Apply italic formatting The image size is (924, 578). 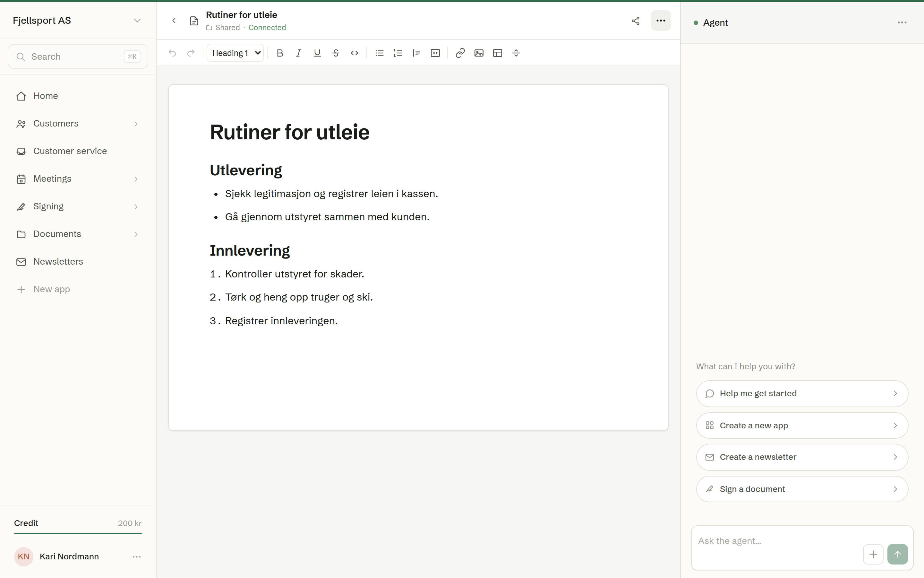coord(298,53)
